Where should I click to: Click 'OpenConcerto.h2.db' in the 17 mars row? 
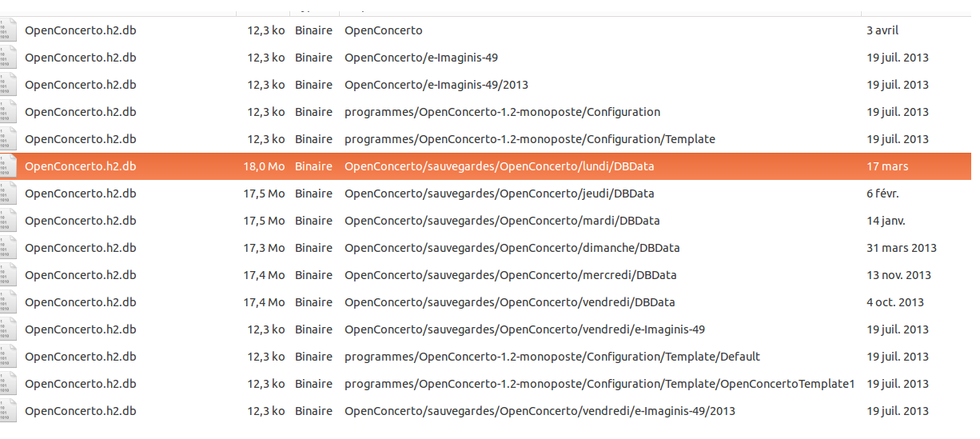(x=81, y=166)
